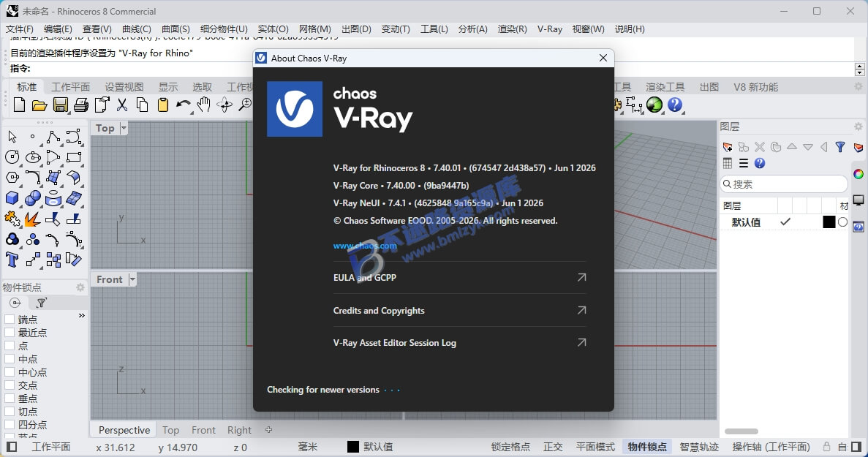868x457 pixels.
Task: Open EULA and GCPP in About dialog
Action: tap(459, 277)
